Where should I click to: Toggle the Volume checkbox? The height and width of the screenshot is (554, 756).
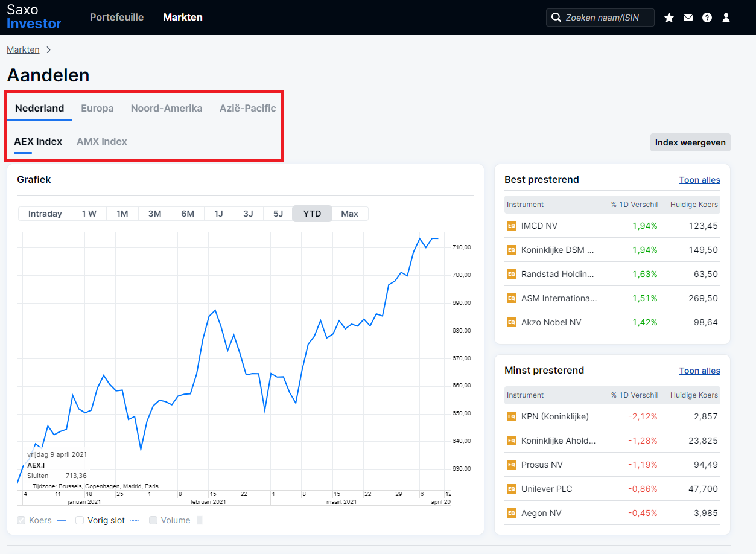click(x=153, y=520)
